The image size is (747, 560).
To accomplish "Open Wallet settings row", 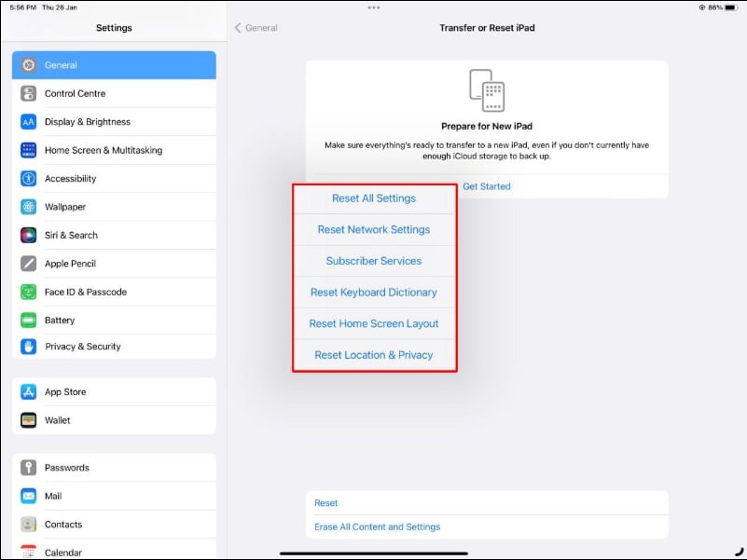I will 114,420.
